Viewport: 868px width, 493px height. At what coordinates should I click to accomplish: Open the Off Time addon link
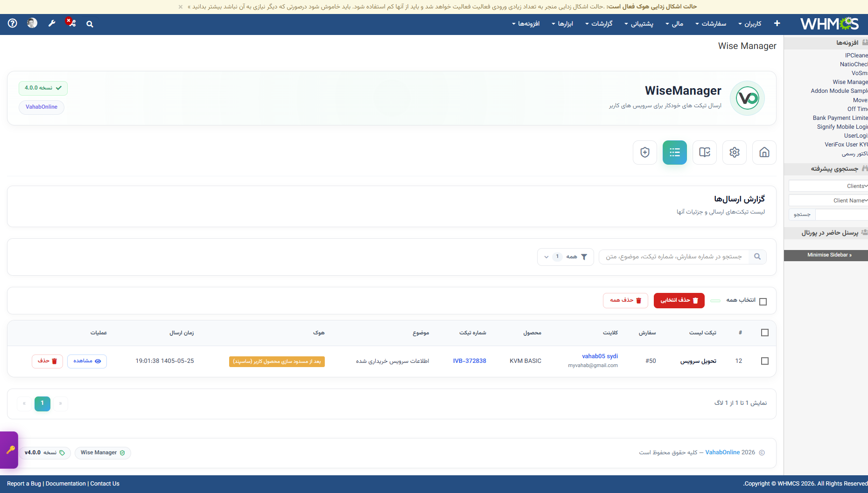pyautogui.click(x=858, y=109)
